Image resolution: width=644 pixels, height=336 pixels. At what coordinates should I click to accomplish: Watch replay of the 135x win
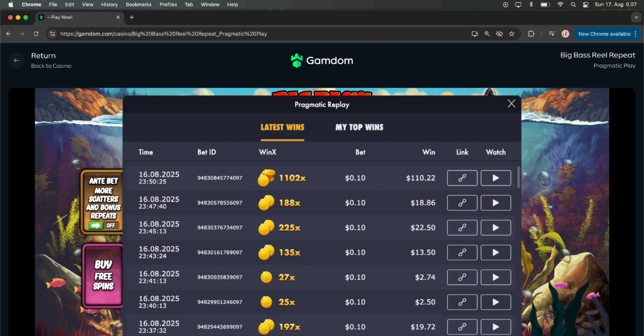(495, 252)
